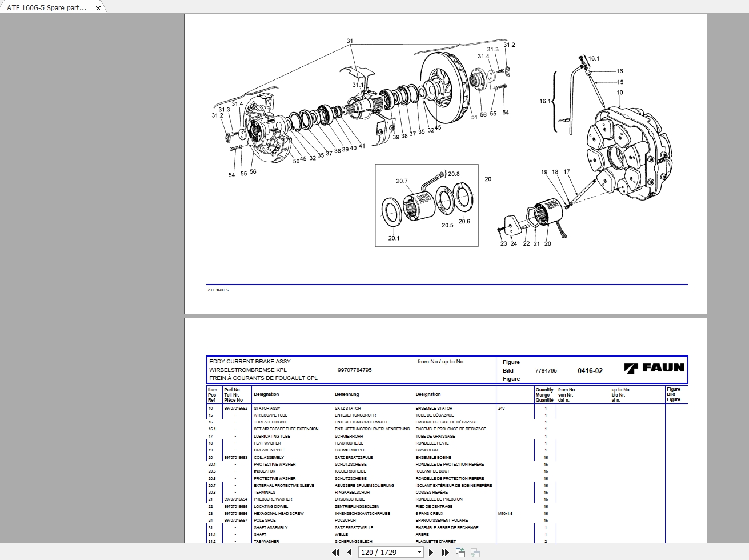Go to the previous page
Image resolution: width=749 pixels, height=560 pixels.
(349, 552)
